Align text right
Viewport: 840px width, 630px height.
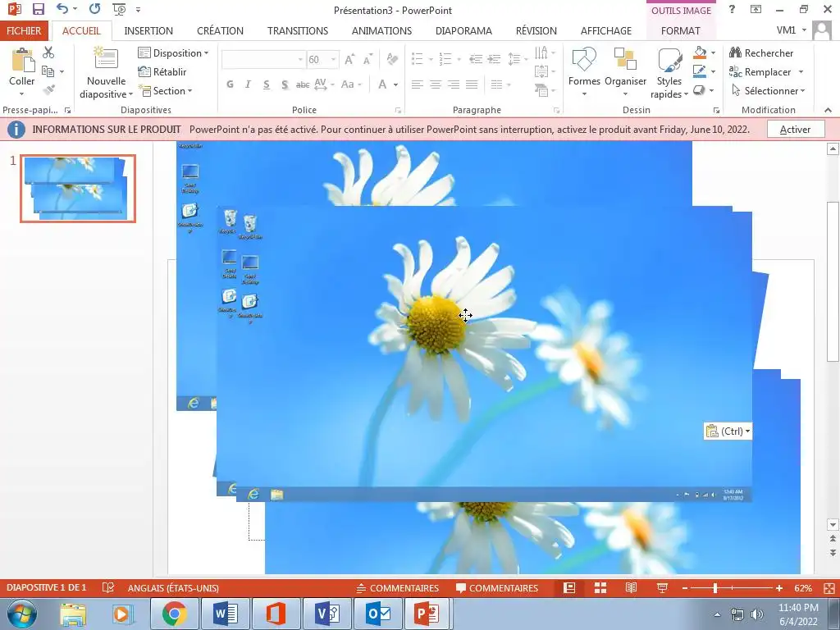point(454,84)
